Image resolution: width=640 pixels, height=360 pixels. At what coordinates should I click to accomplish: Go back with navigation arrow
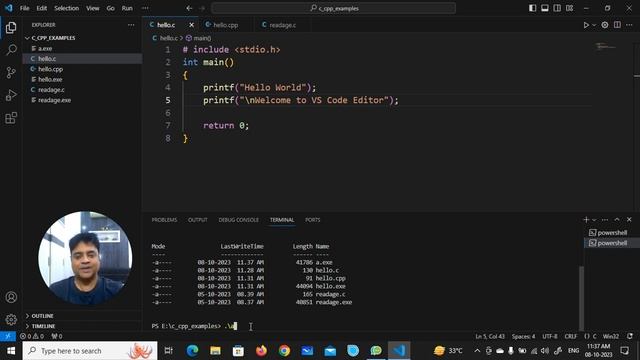[189, 8]
